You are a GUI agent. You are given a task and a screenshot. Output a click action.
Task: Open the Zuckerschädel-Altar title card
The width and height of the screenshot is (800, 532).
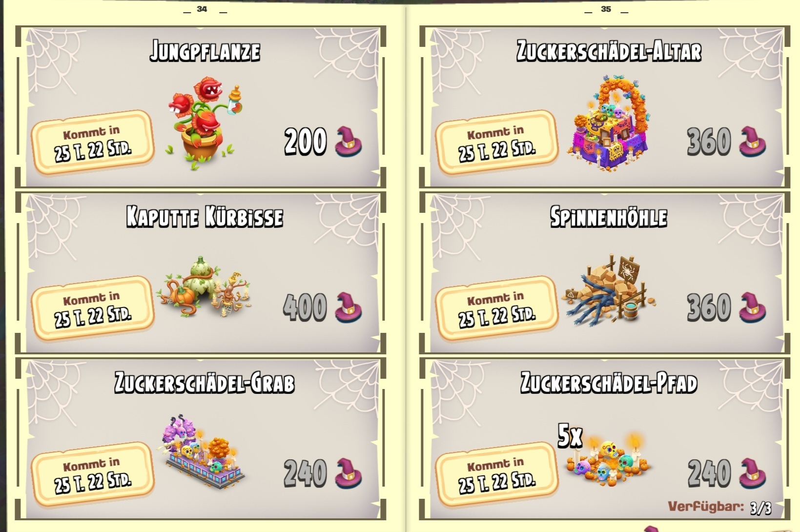(x=609, y=51)
